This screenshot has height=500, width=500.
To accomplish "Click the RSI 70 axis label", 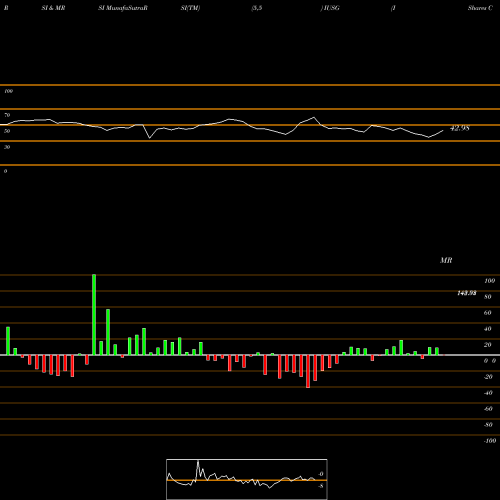I will click(7, 115).
